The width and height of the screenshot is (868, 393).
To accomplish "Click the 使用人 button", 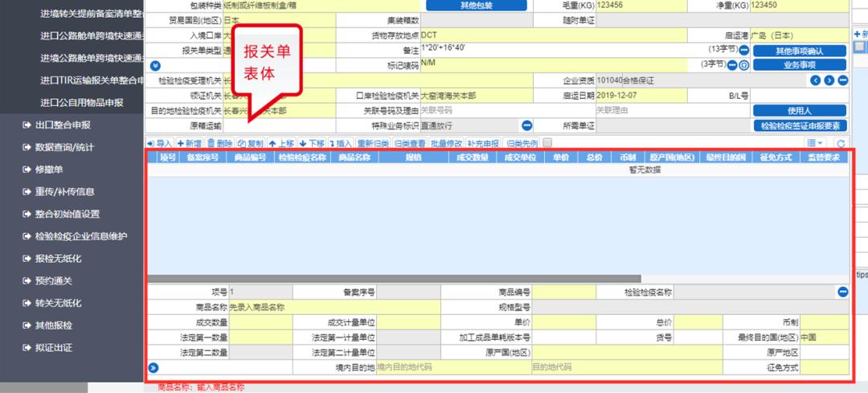I will click(x=800, y=111).
